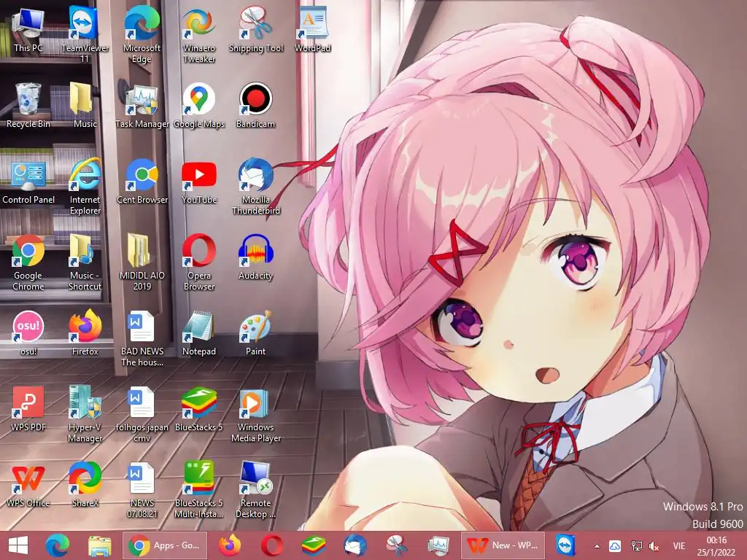Click the Snipping Tool desktop icon
The image size is (747, 560).
point(256,30)
